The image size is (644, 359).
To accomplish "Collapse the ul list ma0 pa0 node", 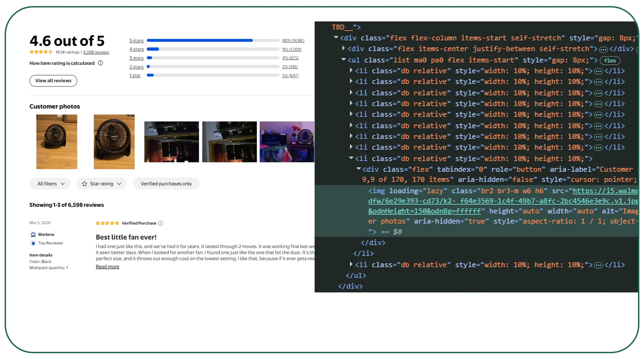I will pos(344,59).
